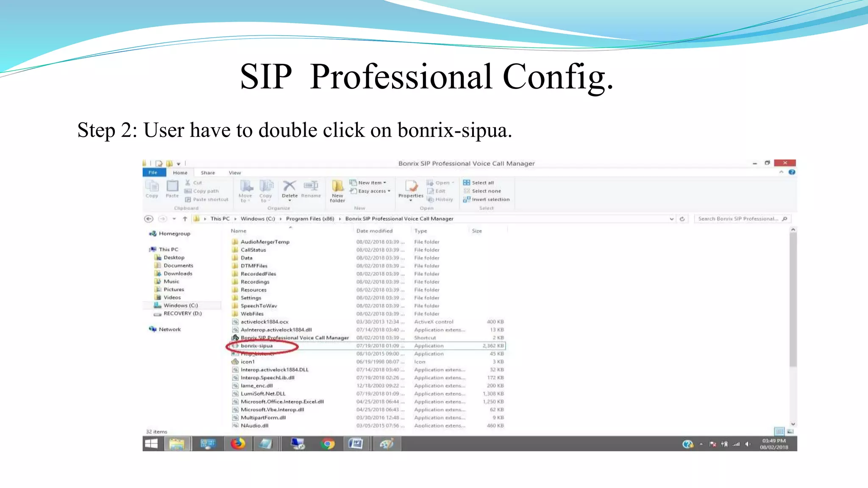Click Invert selection

(487, 200)
